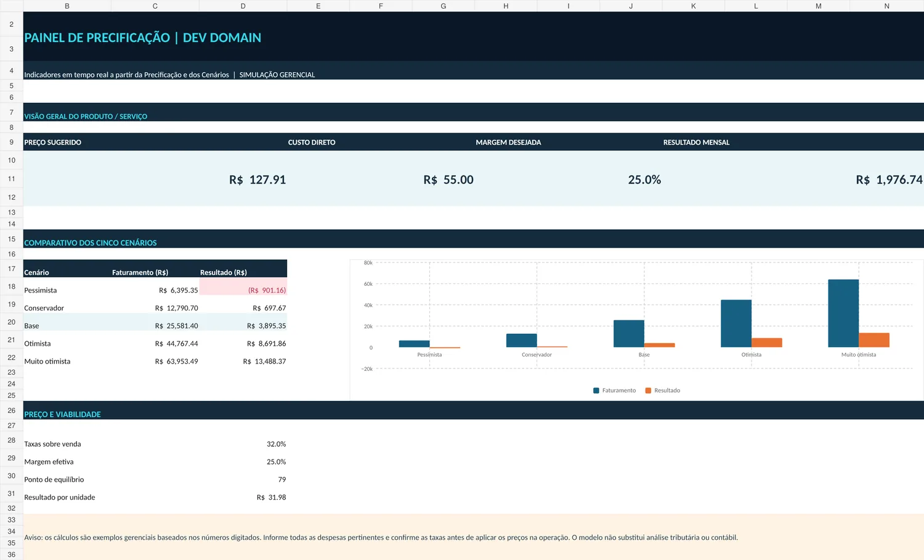
Task: Select the 25.0% desired margin value
Action: pos(644,180)
